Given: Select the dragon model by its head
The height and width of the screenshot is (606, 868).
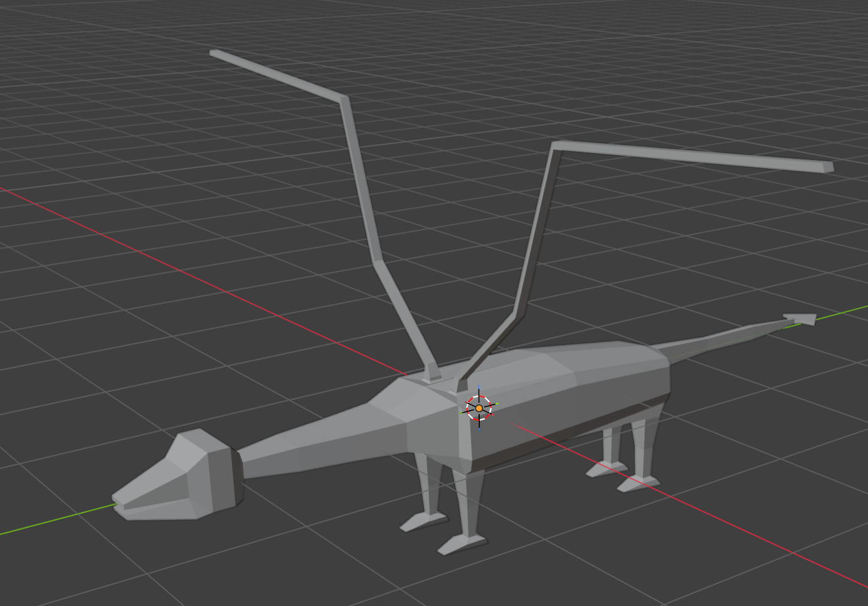Looking at the screenshot, I should point(177,476).
